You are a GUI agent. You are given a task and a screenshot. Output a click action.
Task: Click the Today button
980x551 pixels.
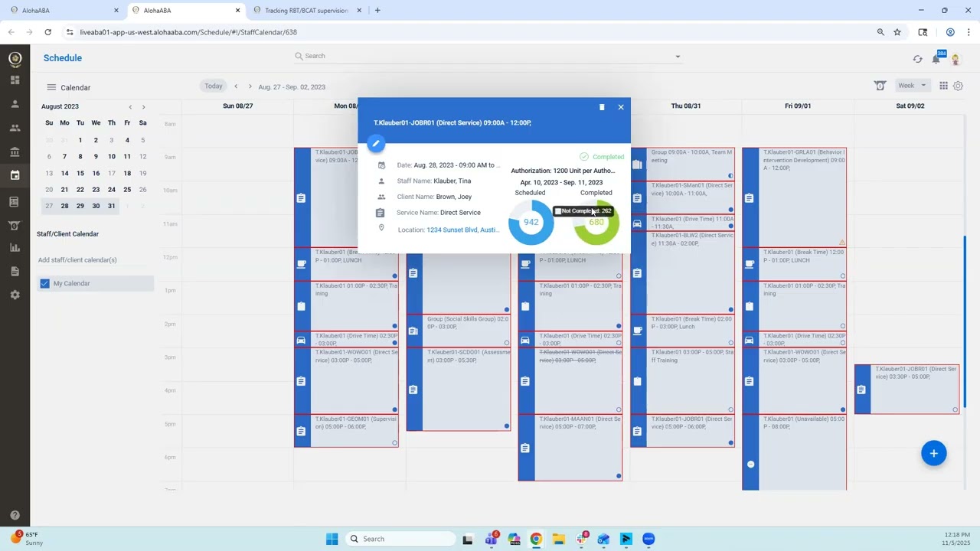214,86
